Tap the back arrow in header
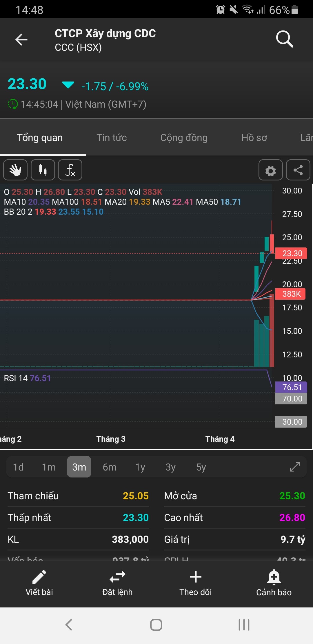This screenshot has width=313, height=644. point(21,40)
